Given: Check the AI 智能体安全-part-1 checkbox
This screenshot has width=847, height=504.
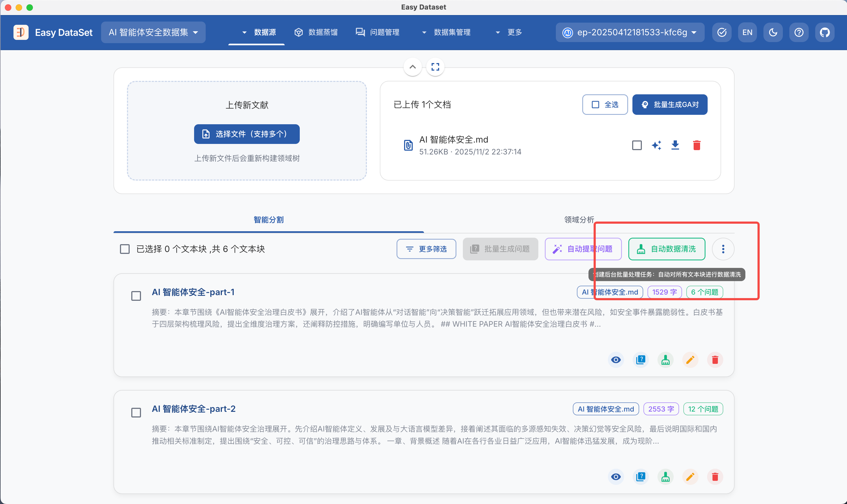Looking at the screenshot, I should [x=136, y=296].
